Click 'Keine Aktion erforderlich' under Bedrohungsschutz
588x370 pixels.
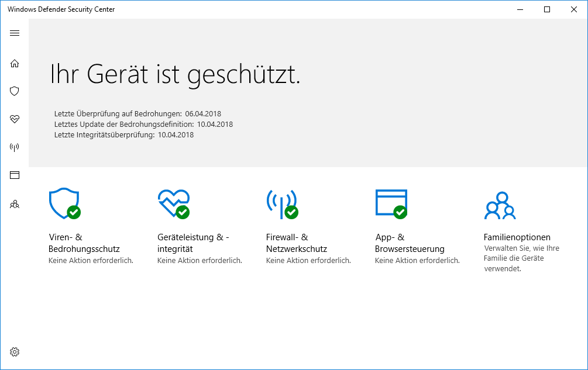(x=91, y=260)
